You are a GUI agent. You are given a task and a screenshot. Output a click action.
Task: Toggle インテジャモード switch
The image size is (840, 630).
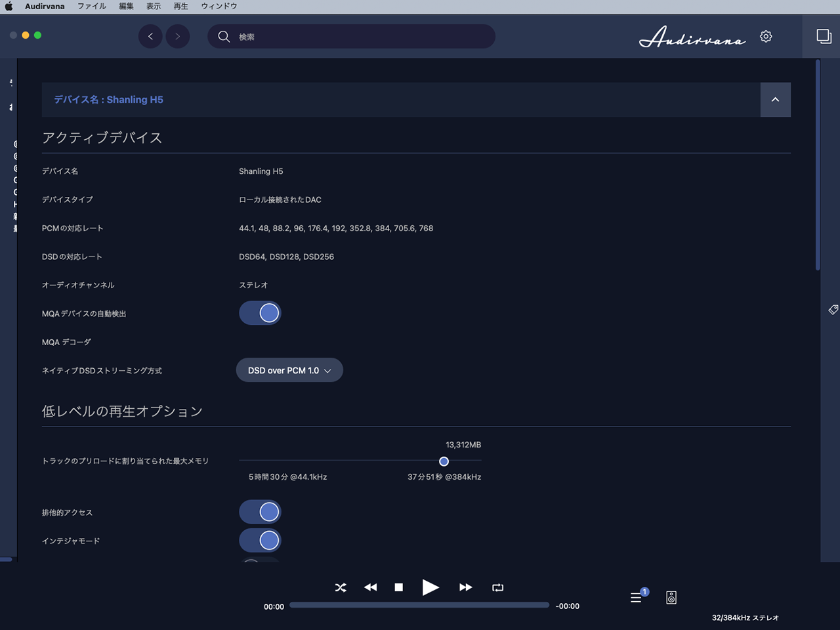[260, 540]
